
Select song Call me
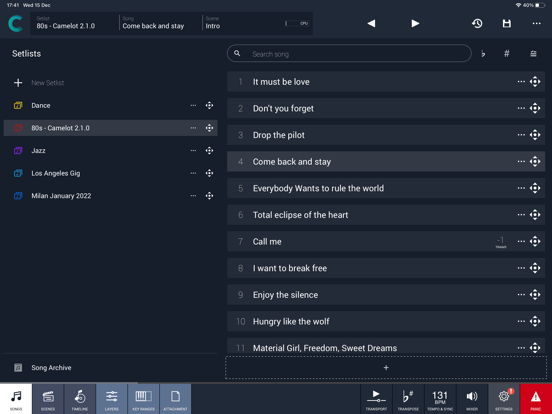[386, 242]
